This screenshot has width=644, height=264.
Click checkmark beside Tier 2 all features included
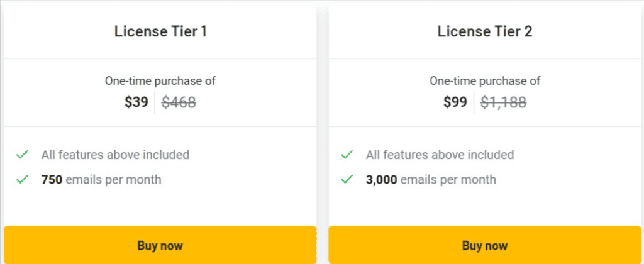pyautogui.click(x=347, y=155)
